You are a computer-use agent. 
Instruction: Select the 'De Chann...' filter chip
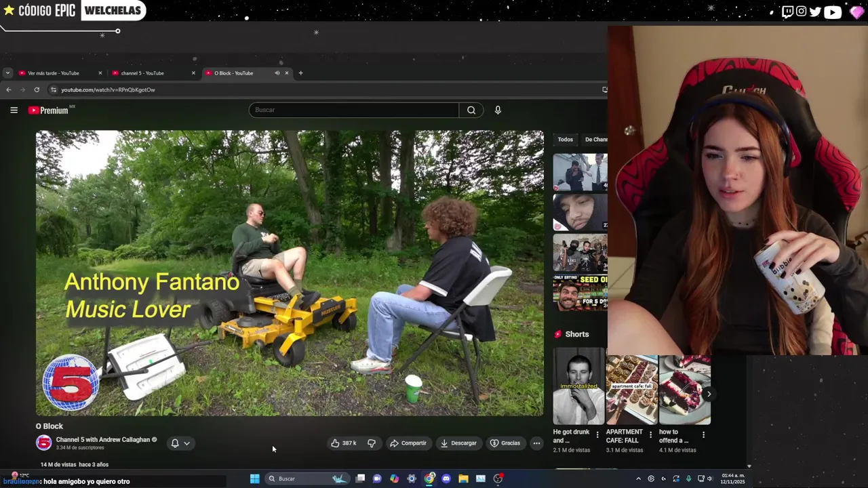pos(595,140)
